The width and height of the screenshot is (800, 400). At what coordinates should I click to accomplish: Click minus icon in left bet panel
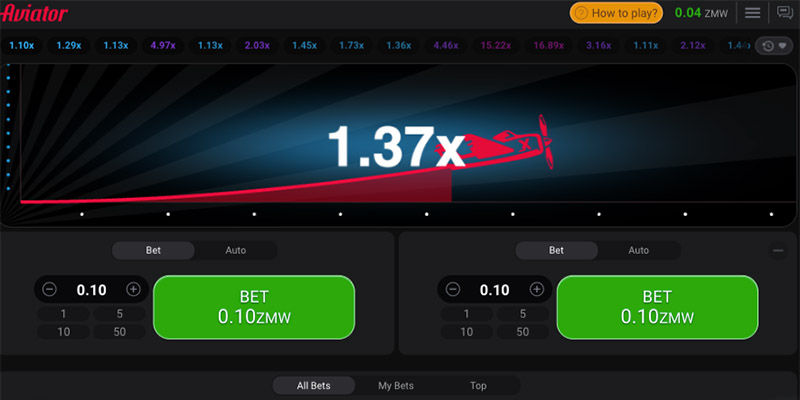pyautogui.click(x=50, y=289)
